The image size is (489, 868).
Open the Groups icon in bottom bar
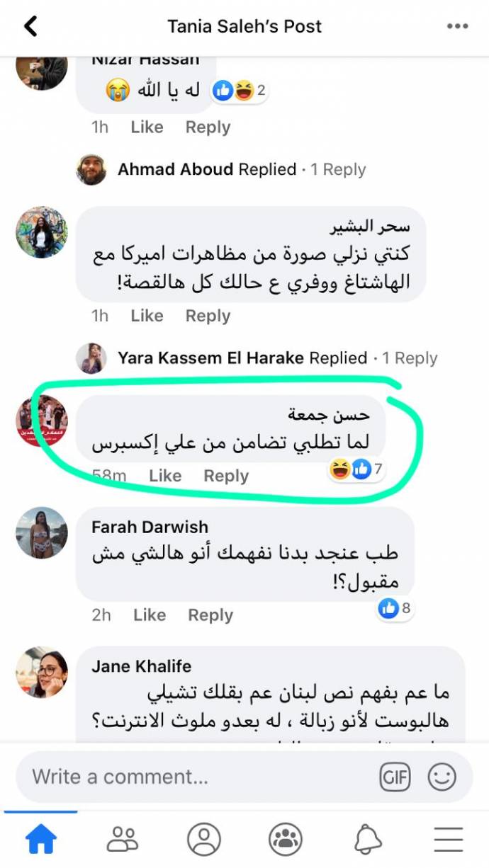(x=286, y=840)
